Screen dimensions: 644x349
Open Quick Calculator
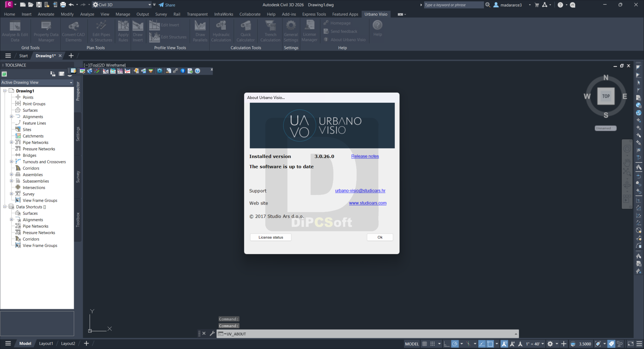[x=246, y=31]
